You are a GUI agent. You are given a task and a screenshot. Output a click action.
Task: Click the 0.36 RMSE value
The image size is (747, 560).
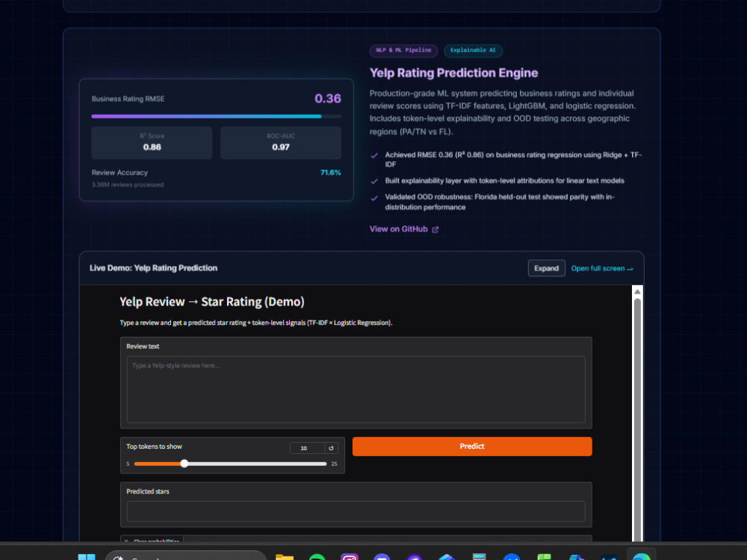328,99
